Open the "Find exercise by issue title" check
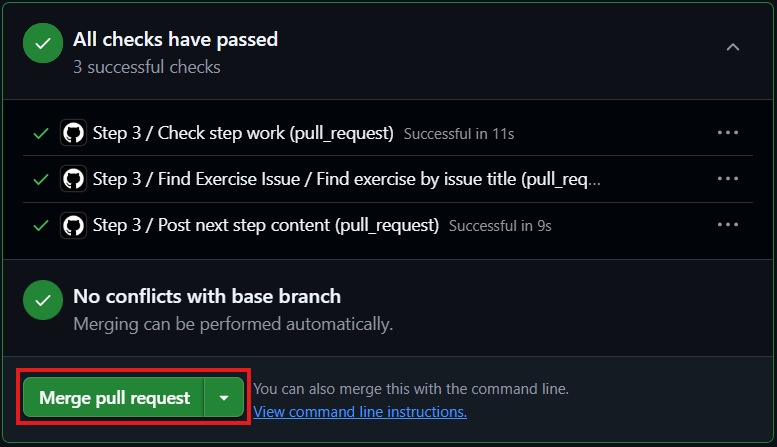The height and width of the screenshot is (447, 777). 346,179
